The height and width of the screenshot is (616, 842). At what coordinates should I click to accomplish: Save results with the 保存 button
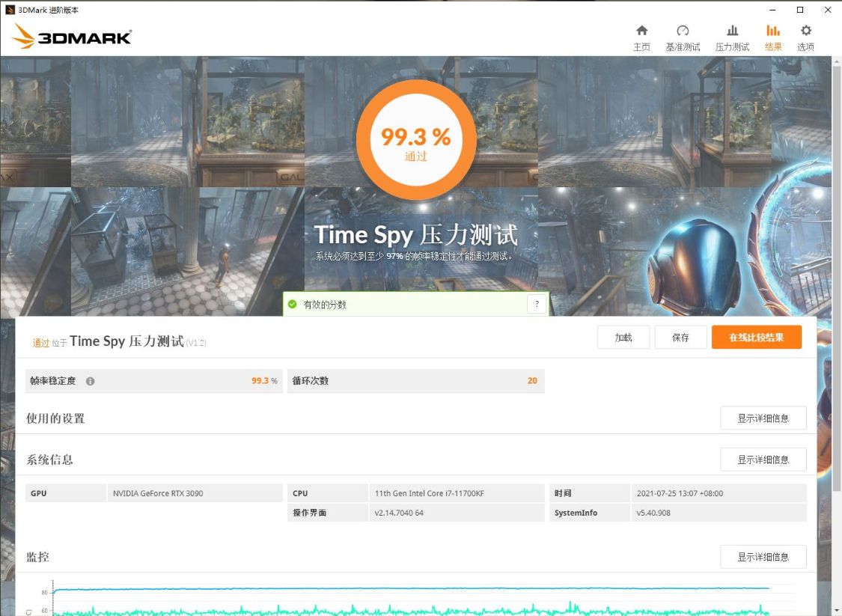(x=680, y=337)
